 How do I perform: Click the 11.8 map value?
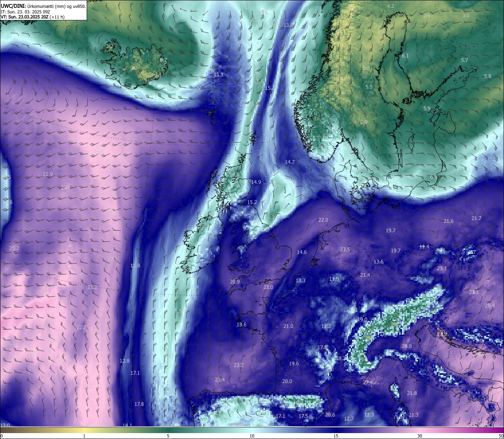135,265
